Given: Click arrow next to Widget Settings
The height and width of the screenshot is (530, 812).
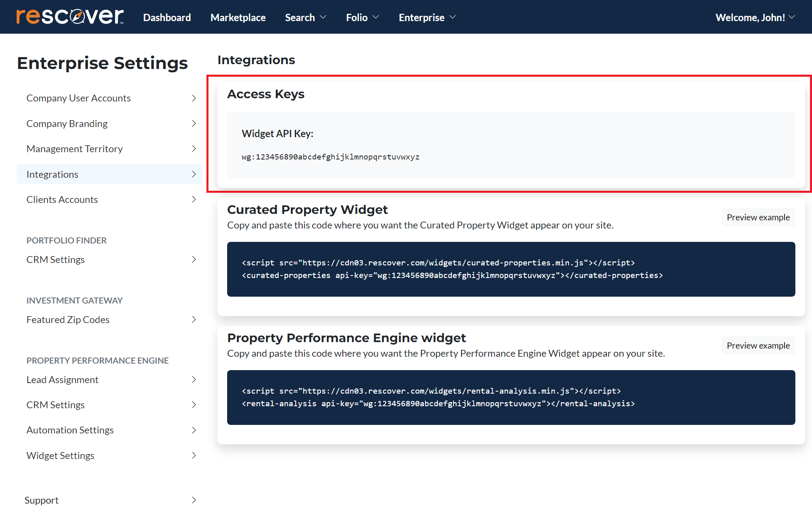Looking at the screenshot, I should (x=194, y=455).
